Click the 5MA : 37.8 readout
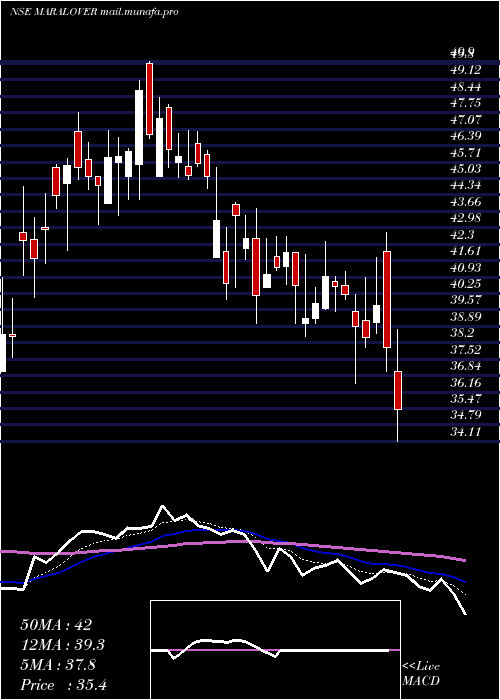Image resolution: width=500 pixels, height=700 pixels. coord(58,665)
